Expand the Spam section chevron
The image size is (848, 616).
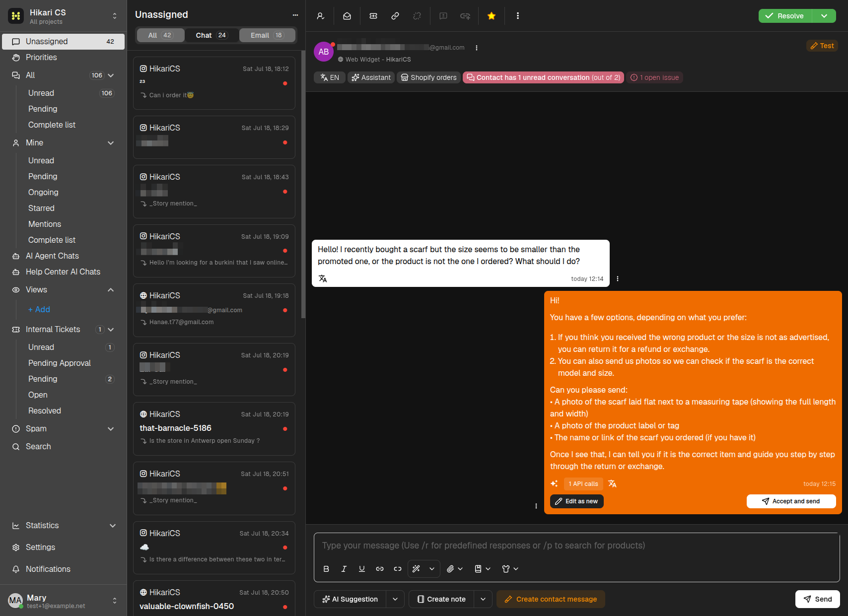pos(111,429)
